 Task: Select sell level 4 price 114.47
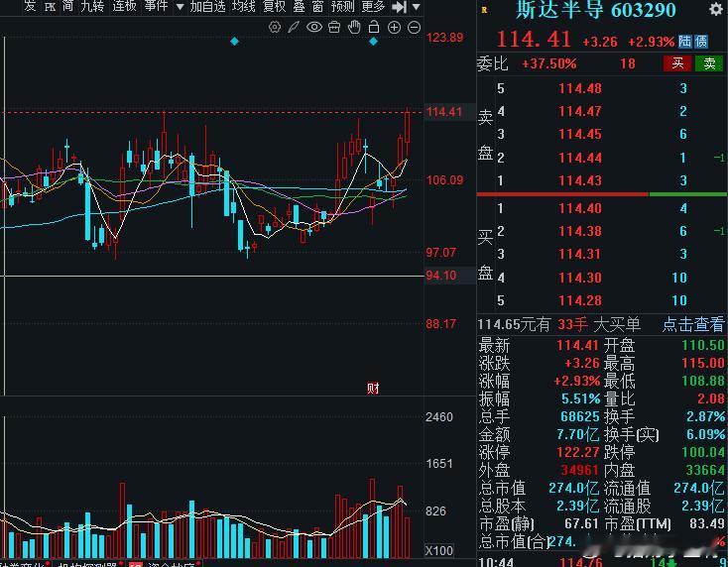[580, 111]
